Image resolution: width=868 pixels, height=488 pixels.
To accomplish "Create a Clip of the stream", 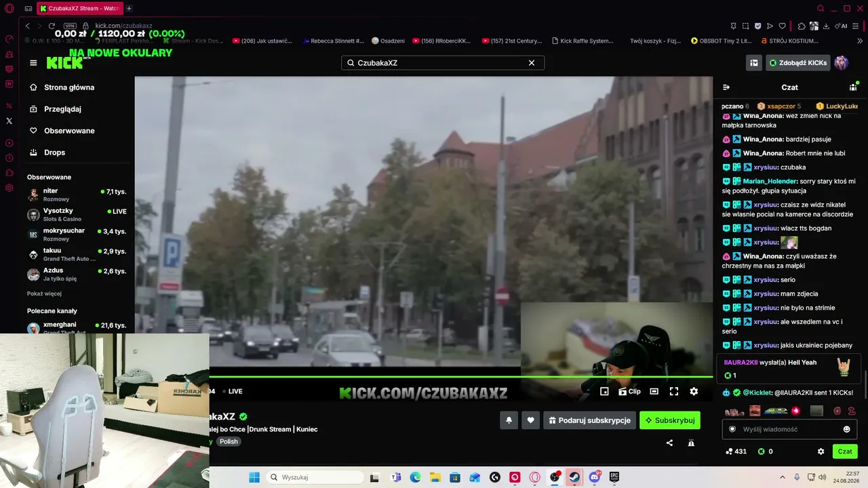I will pyautogui.click(x=629, y=391).
